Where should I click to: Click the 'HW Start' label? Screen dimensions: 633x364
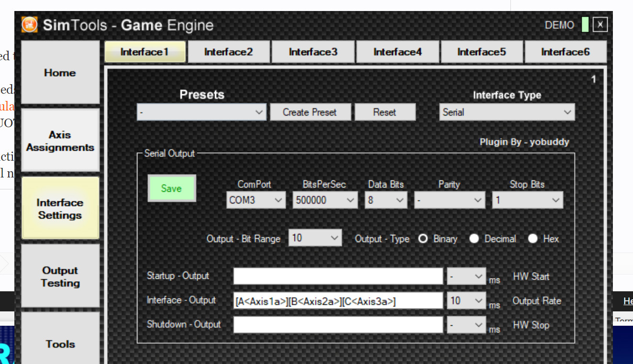531,276
